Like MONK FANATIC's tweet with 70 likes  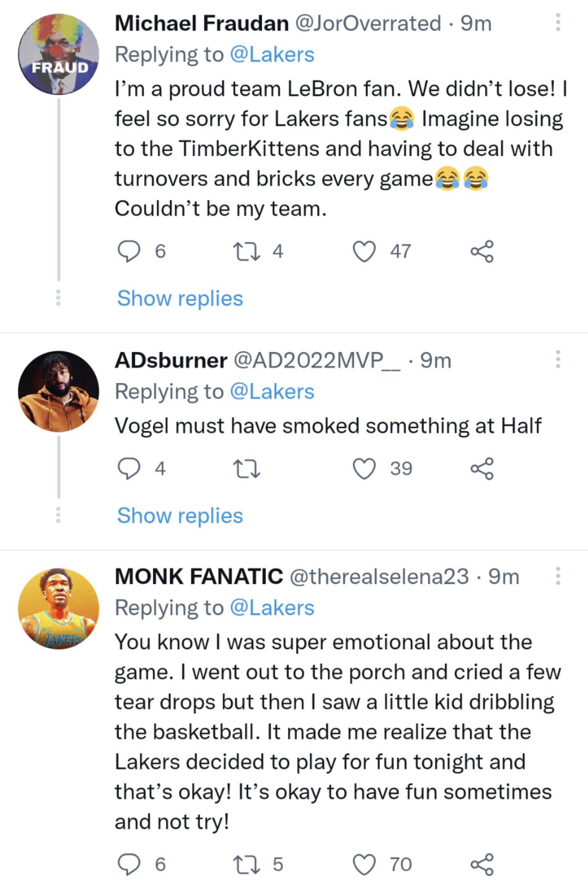pyautogui.click(x=364, y=865)
